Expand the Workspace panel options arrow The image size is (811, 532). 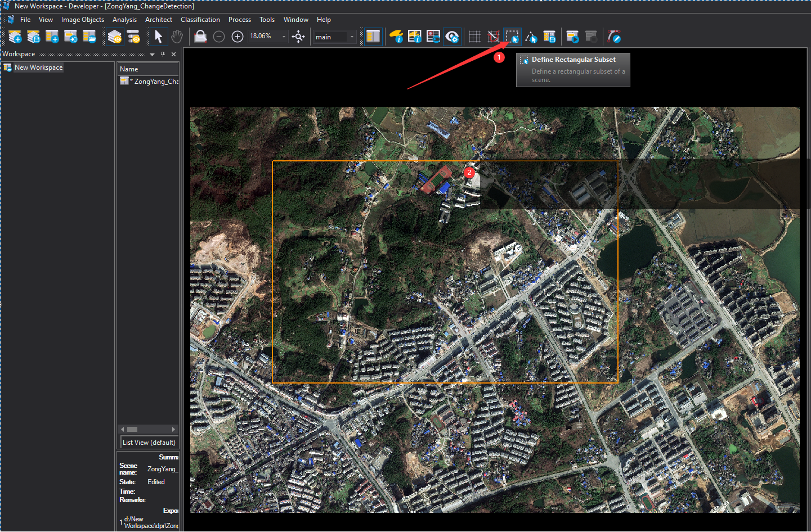152,55
